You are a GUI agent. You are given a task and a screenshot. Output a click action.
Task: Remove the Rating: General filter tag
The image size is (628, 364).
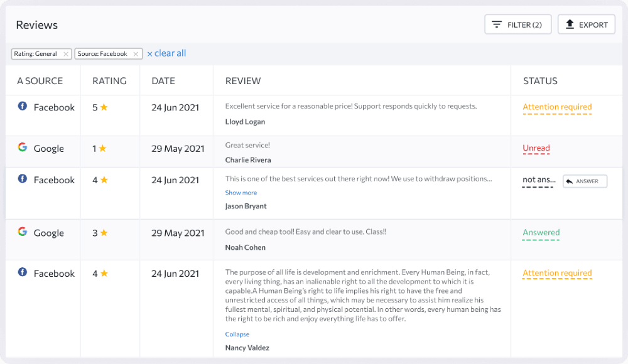coord(66,54)
